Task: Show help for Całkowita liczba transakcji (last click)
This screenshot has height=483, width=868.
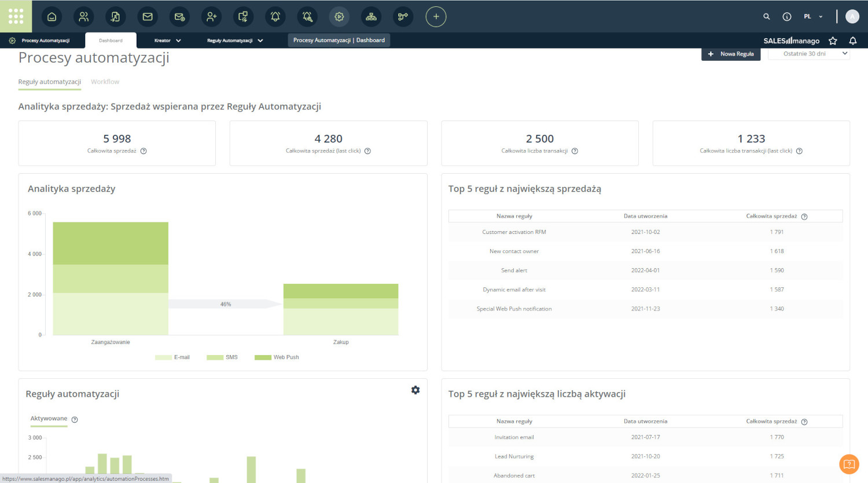Action: pos(799,151)
